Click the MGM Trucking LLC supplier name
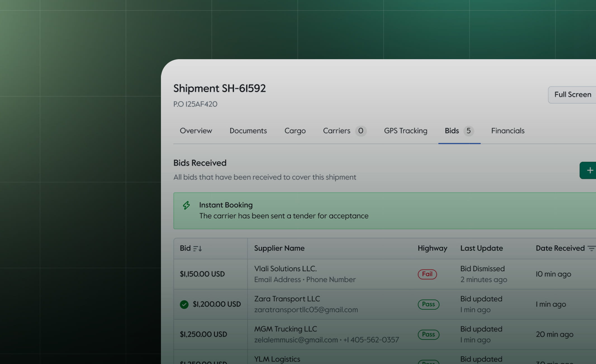 (285, 329)
